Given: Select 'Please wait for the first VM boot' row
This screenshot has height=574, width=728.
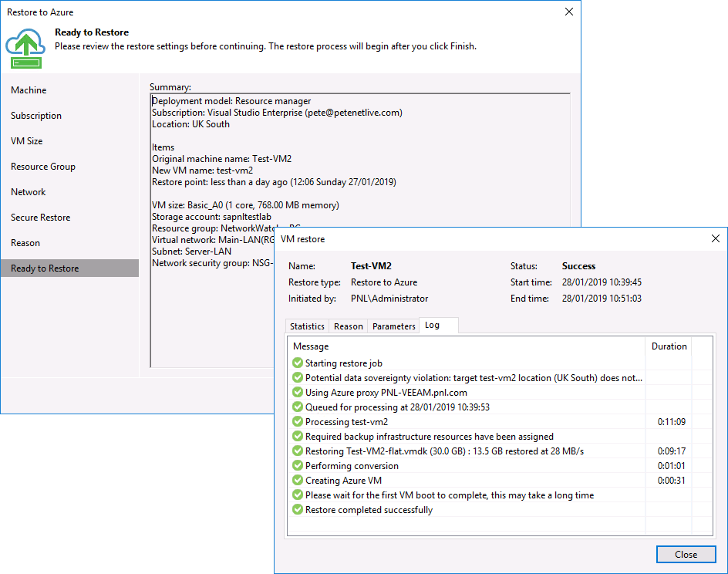Looking at the screenshot, I should 500,495.
